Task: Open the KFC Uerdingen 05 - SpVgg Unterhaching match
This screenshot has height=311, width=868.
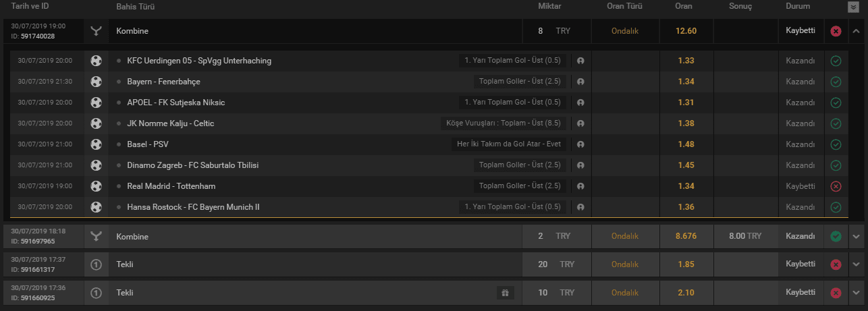Action: (199, 61)
